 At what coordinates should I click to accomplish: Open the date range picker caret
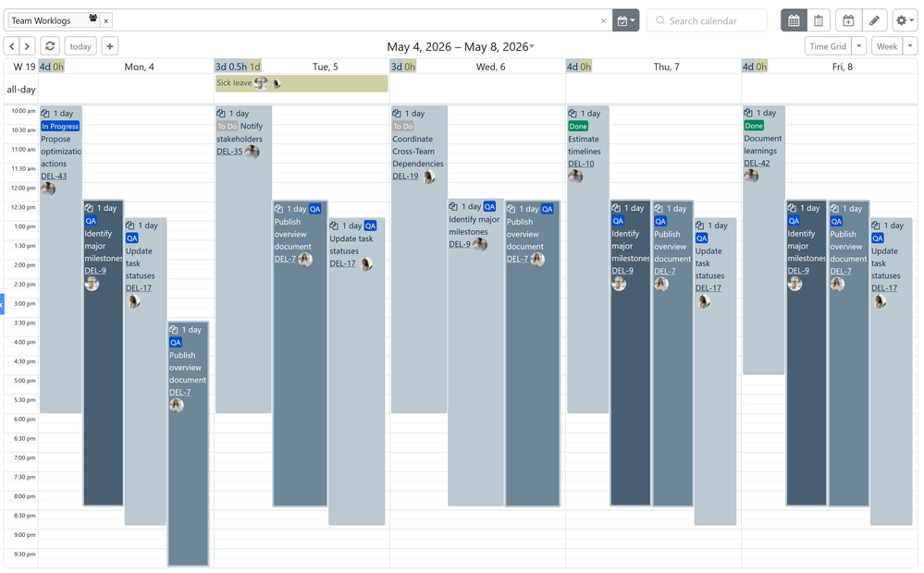coord(532,46)
